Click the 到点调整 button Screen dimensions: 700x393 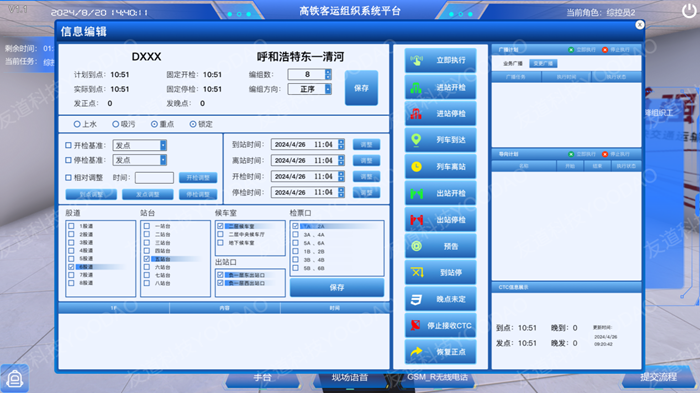(x=91, y=194)
